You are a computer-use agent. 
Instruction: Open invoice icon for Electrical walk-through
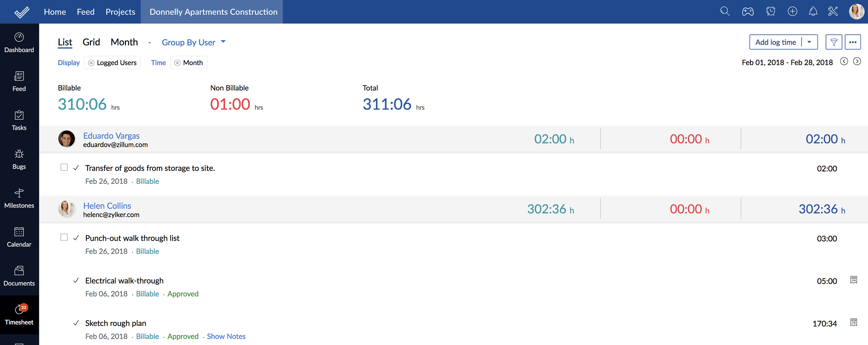tap(853, 280)
